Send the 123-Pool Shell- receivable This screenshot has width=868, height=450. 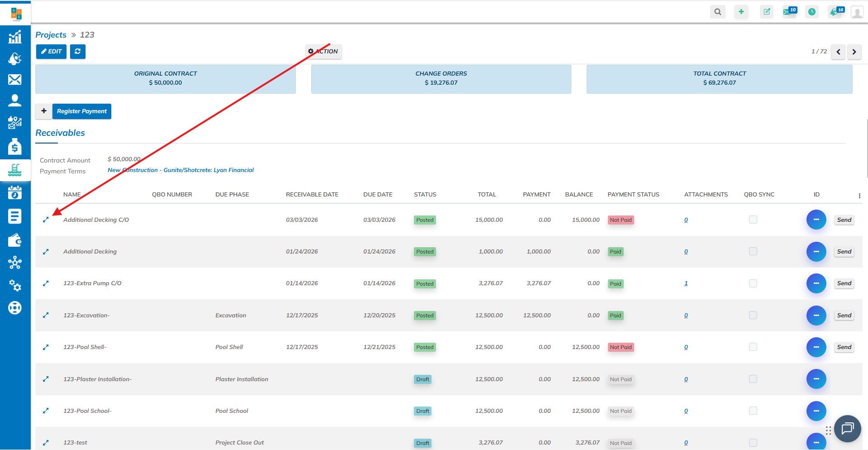pyautogui.click(x=844, y=347)
